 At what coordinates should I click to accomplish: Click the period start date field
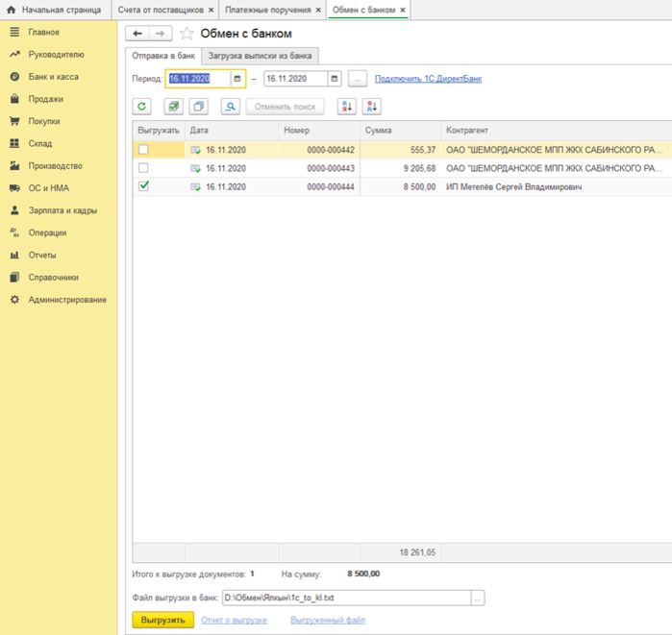[199, 79]
